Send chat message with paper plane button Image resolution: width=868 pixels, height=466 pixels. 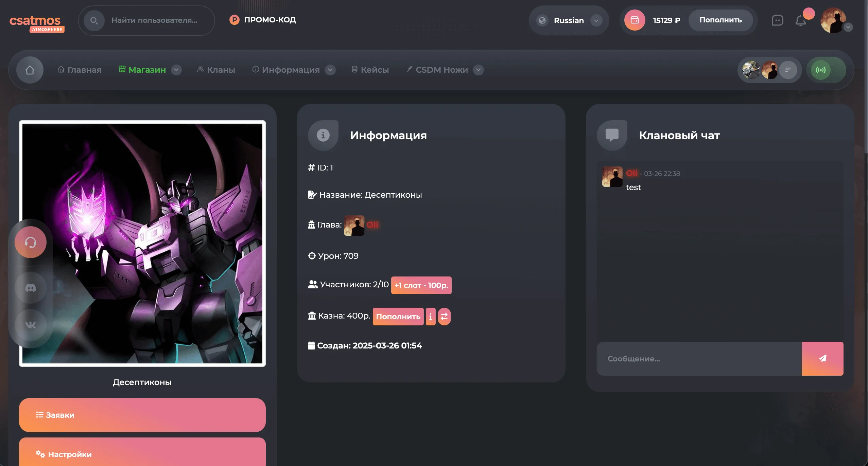823,359
